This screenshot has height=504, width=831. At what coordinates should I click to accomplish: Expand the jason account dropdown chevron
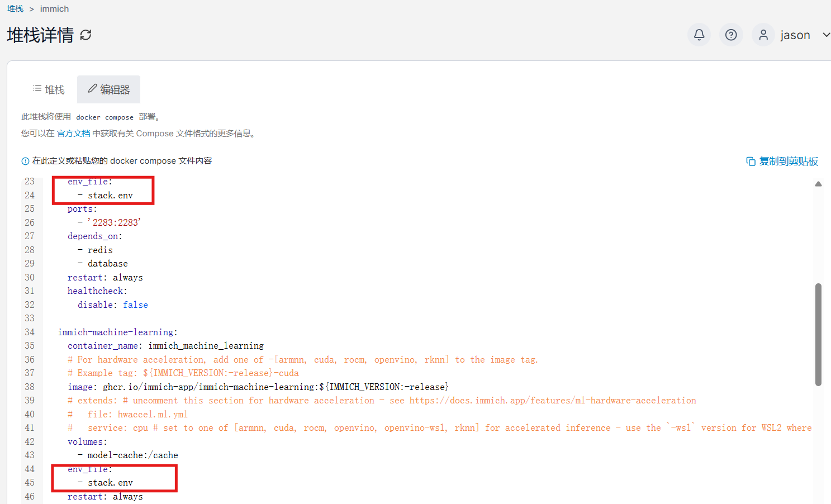[x=825, y=35]
